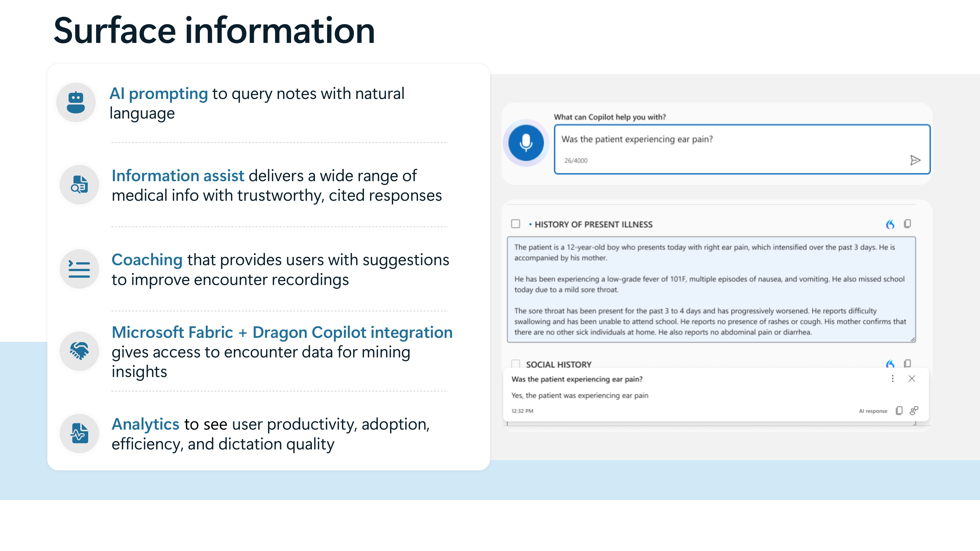
Task: Click 'Microsoft Fabric + Dragon Copilot integration' text
Action: [282, 332]
